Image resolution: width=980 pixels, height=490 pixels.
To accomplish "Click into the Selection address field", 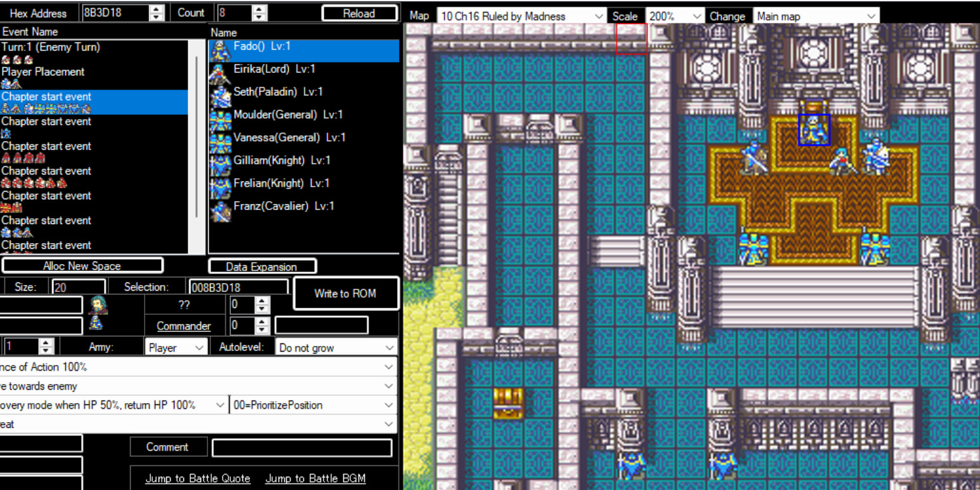I will point(239,288).
